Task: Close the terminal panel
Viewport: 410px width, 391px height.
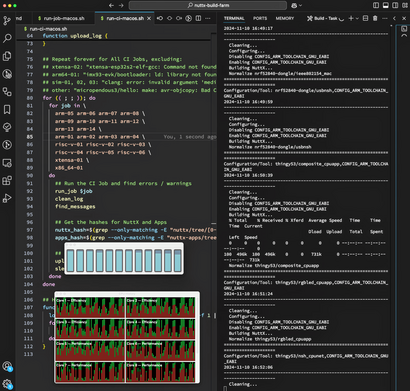Action: 404,18
